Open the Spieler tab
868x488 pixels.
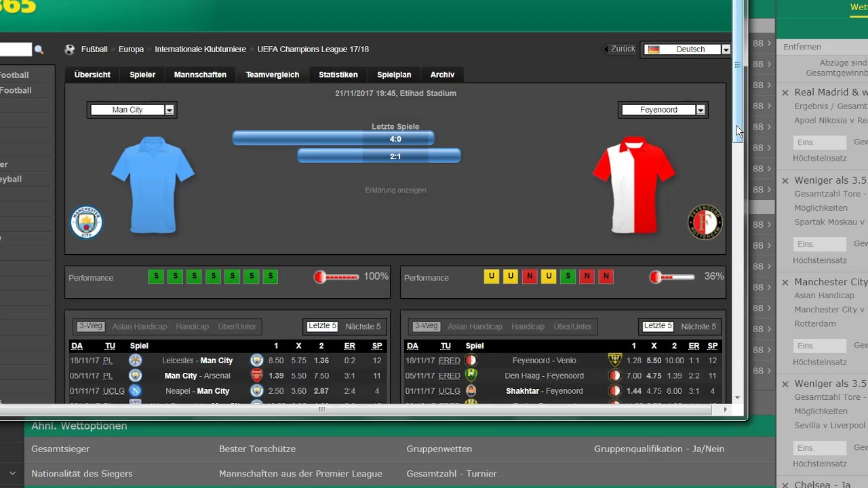142,75
